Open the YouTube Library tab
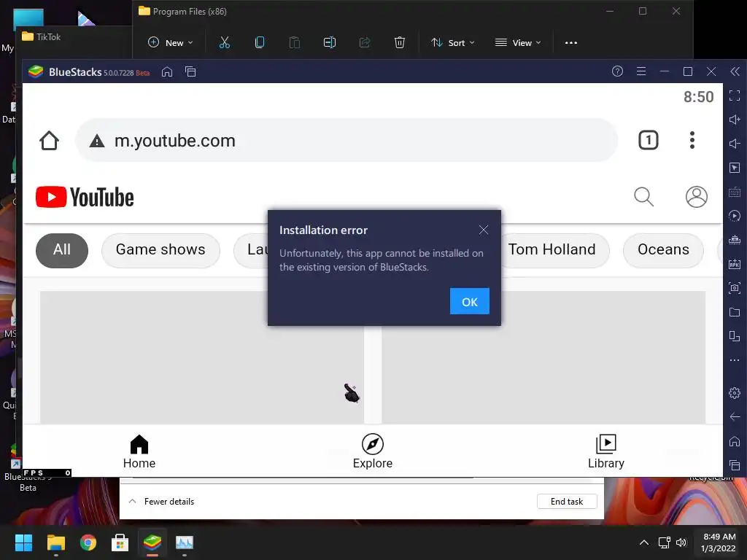 [606, 451]
